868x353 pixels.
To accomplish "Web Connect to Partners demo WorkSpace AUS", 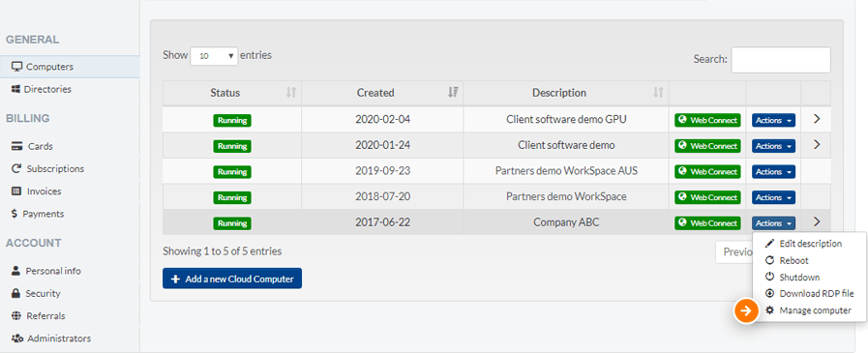I will click(707, 171).
